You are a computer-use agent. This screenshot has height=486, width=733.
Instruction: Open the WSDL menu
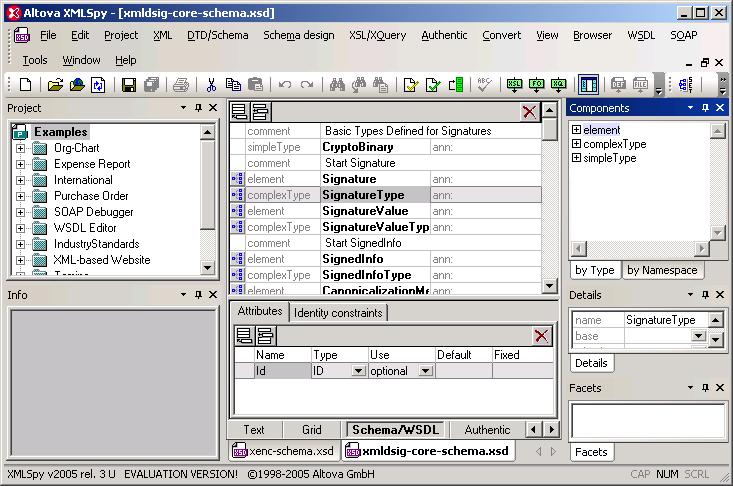coord(641,35)
